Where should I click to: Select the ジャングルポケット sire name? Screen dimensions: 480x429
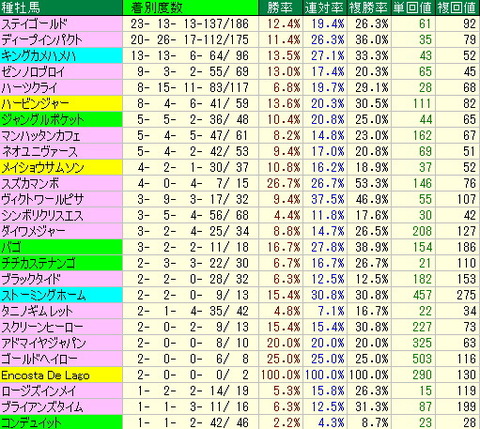[x=43, y=120]
